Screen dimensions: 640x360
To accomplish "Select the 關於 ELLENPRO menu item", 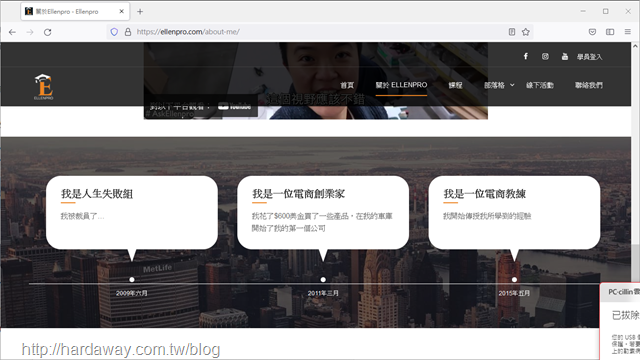I will pos(401,85).
